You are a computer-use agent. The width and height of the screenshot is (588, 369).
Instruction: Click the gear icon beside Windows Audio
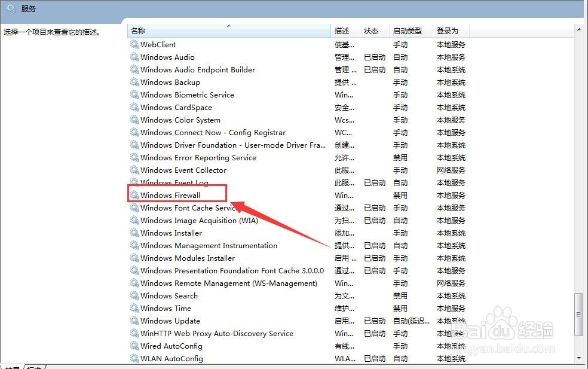tap(134, 57)
